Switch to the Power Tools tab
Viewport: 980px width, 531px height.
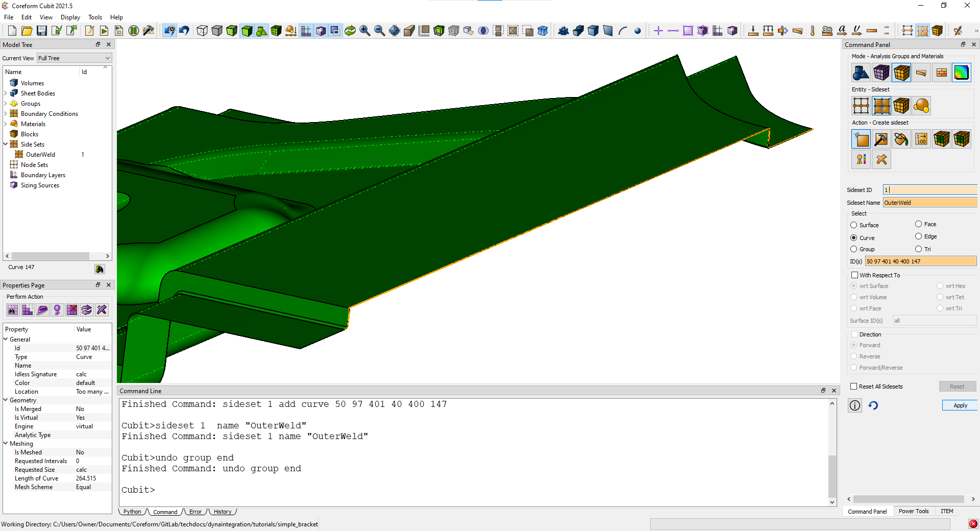coord(913,511)
